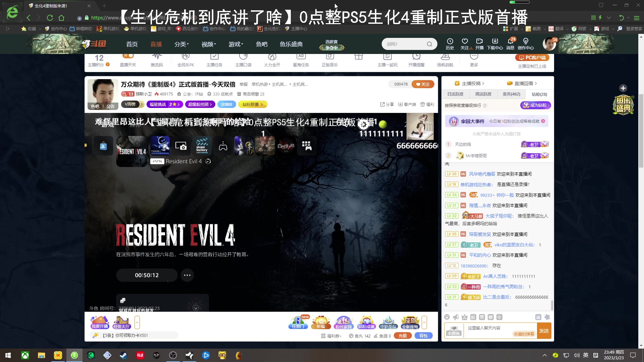Viewport: 644px width, 362px height.
Task: Toggle the 直播开关 live broadcast switch
Action: coord(128,56)
